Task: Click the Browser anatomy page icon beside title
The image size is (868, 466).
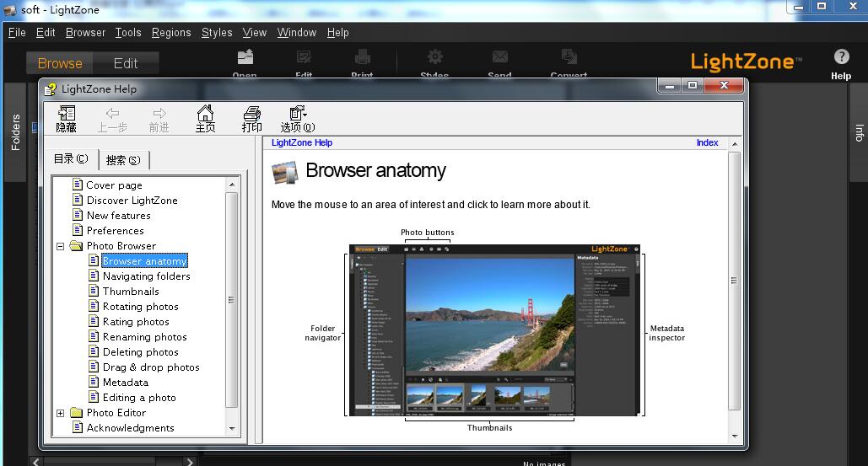Action: pos(285,173)
